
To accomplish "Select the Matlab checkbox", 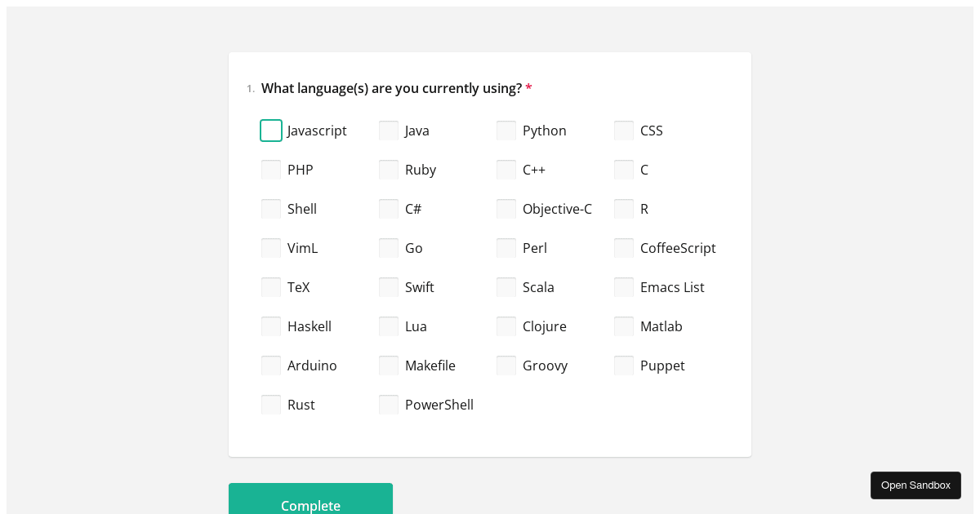I will (624, 326).
